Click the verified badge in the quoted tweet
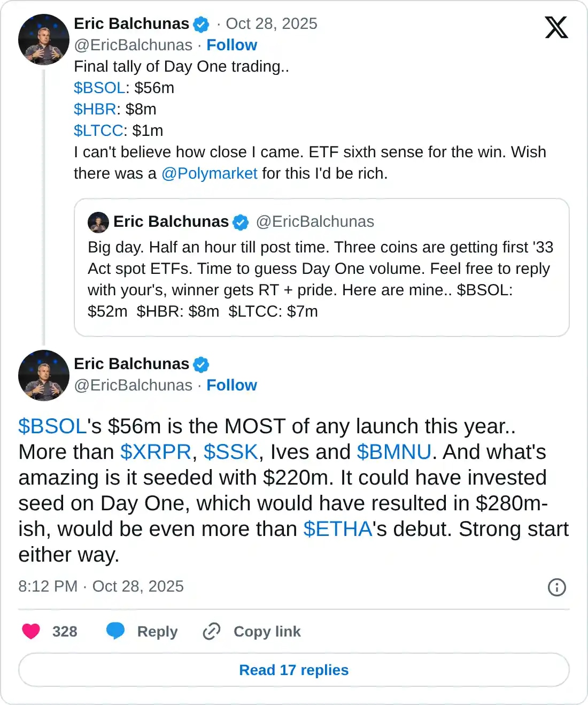This screenshot has height=705, width=588. (240, 221)
